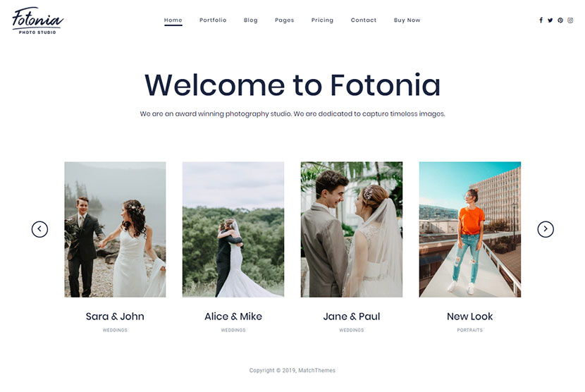Viewport: 585px width, 392px height.
Task: Go to the Pricing page
Action: click(322, 20)
